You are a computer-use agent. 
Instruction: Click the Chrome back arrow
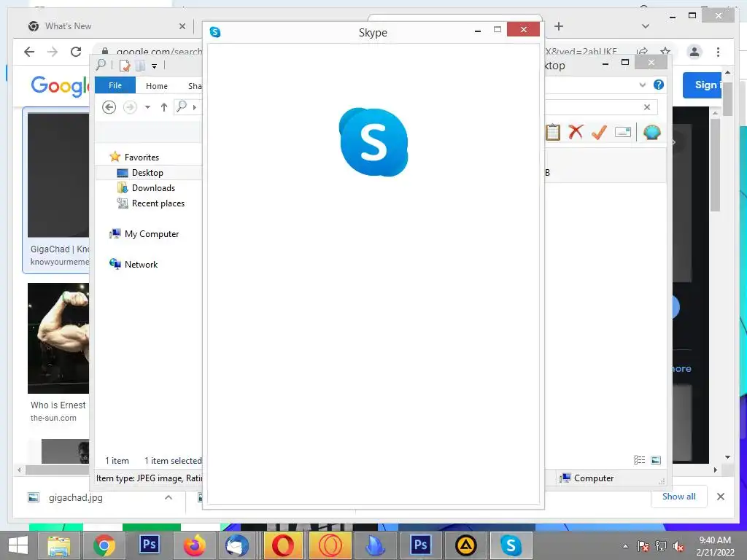(x=29, y=52)
